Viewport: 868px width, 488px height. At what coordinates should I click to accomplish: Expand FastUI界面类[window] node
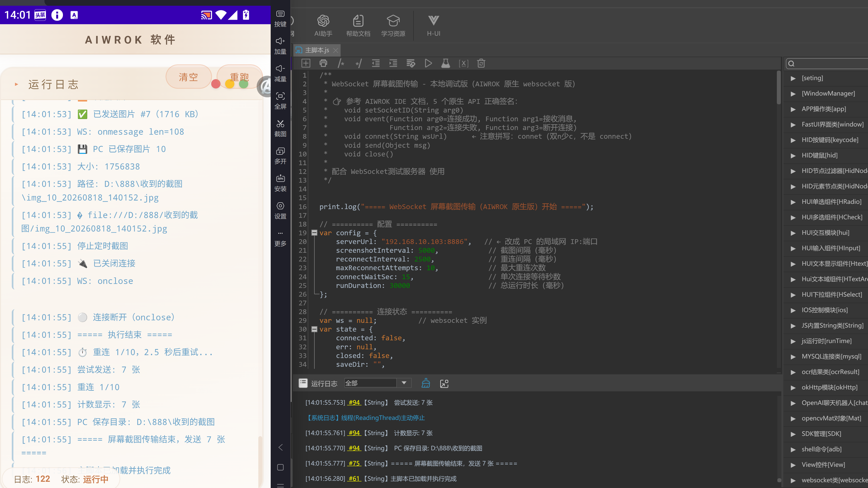793,124
